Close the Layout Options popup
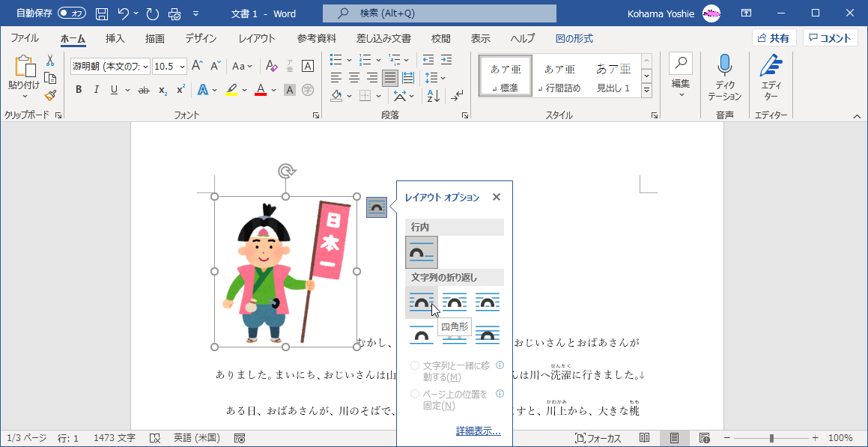 click(497, 197)
